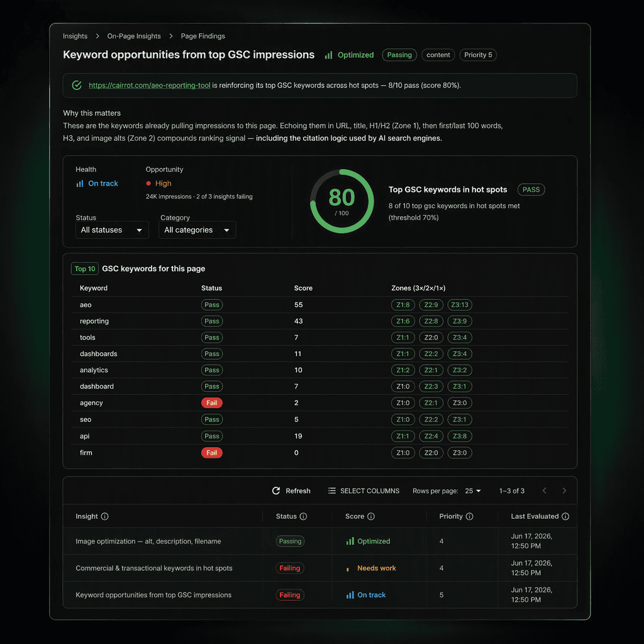The image size is (644, 644).
Task: Click the Score header in the keywords table
Action: [x=303, y=288]
